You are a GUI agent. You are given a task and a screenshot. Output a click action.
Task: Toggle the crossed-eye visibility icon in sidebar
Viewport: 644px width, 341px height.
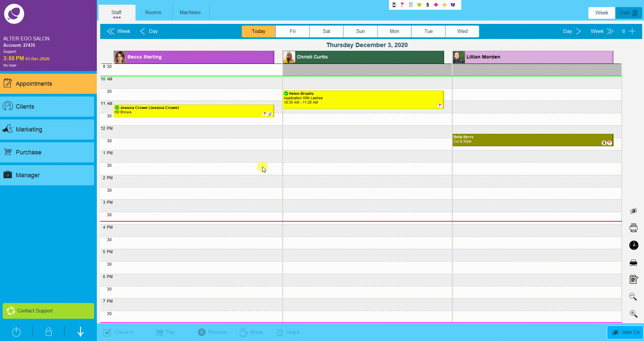(x=633, y=211)
